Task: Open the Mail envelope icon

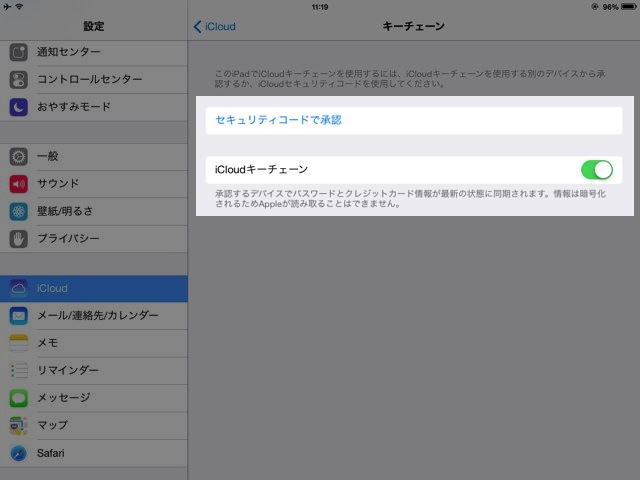Action: point(18,316)
